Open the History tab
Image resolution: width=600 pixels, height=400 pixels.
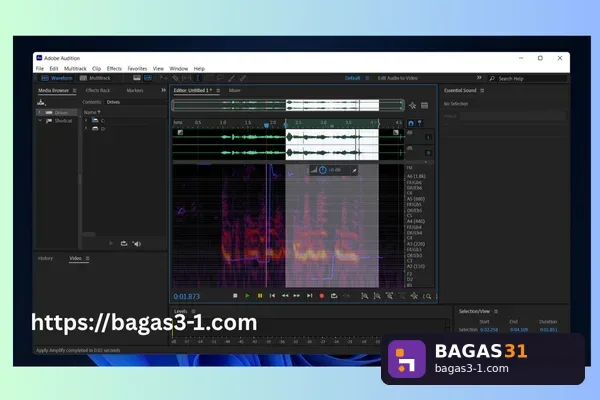click(x=45, y=258)
